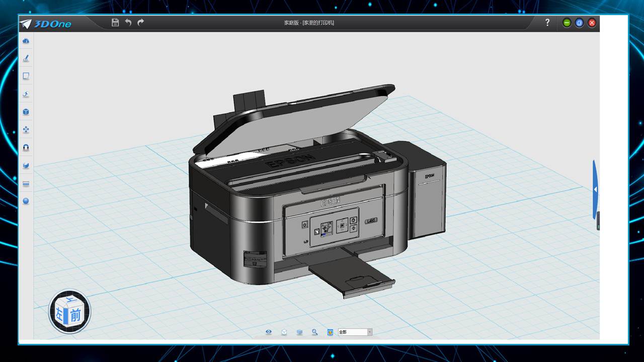The width and height of the screenshot is (644, 362).
Task: Select the sketch drawing pen tool
Action: [26, 58]
